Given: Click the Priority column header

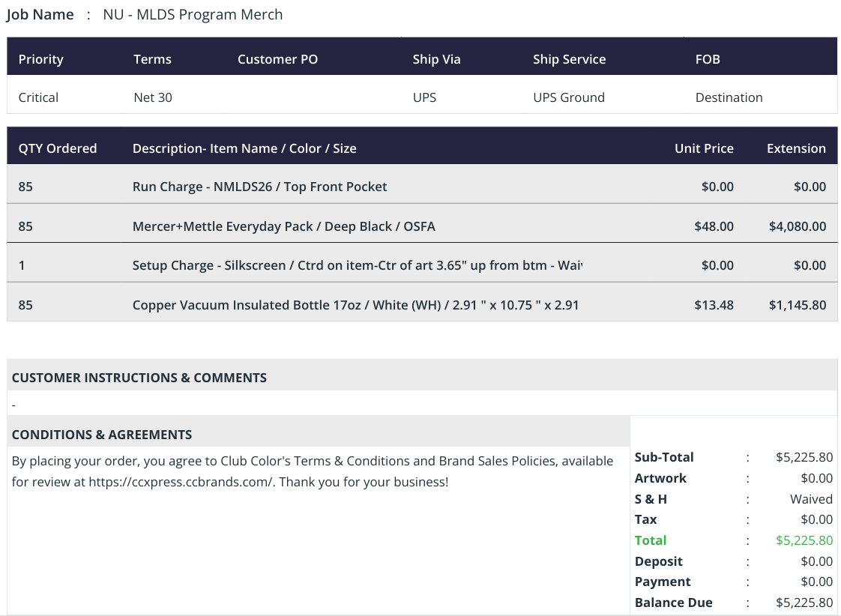Looking at the screenshot, I should (40, 59).
